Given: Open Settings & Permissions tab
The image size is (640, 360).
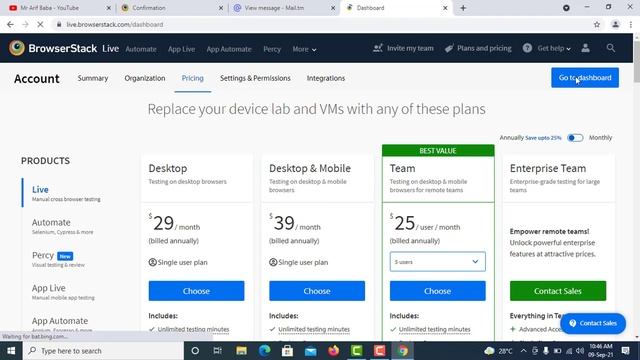Looking at the screenshot, I should pos(255,78).
